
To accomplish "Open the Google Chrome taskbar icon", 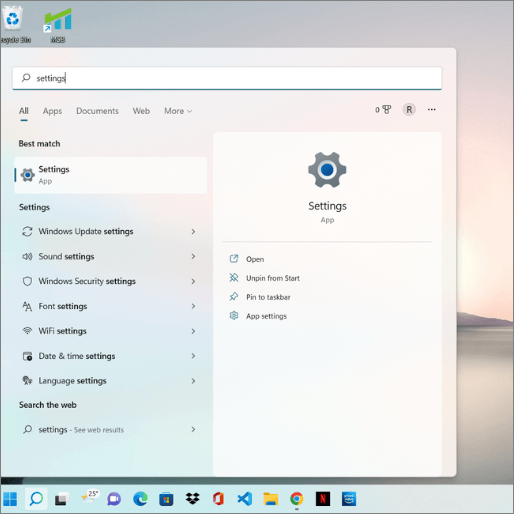I will (x=296, y=499).
